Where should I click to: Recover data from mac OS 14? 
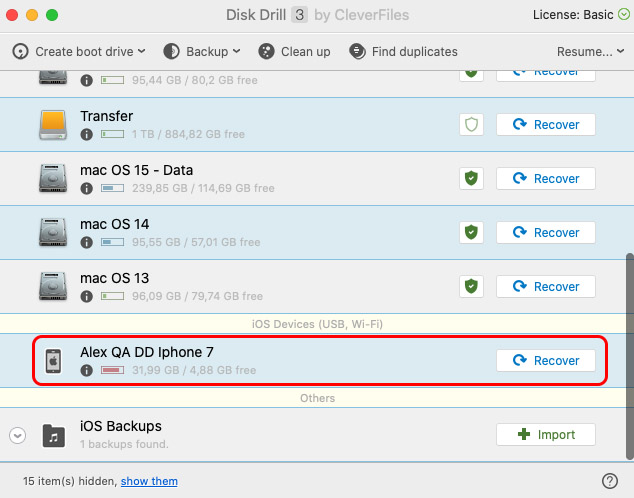[x=546, y=232]
